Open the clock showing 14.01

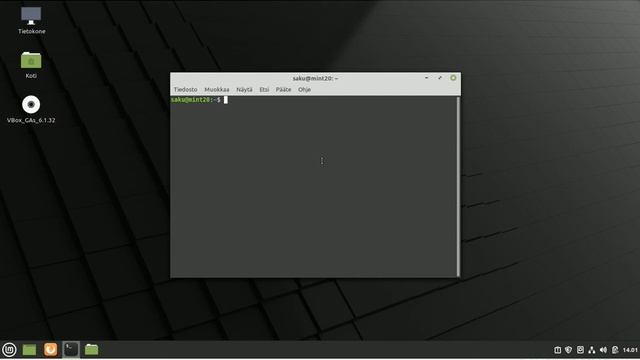pos(630,350)
